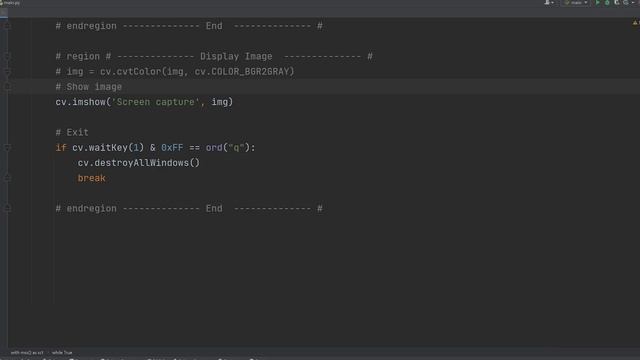
Task: Click the 'Screen capture' string literal
Action: pos(156,102)
